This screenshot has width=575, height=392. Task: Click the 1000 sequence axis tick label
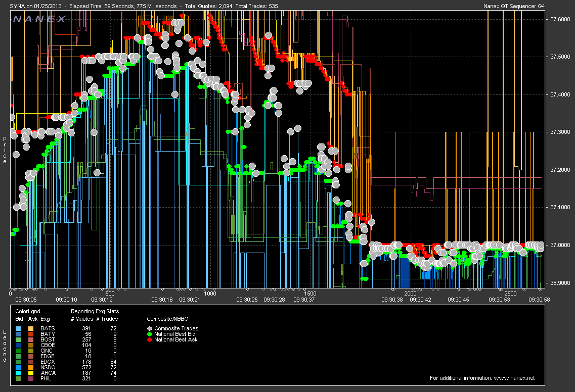click(210, 293)
